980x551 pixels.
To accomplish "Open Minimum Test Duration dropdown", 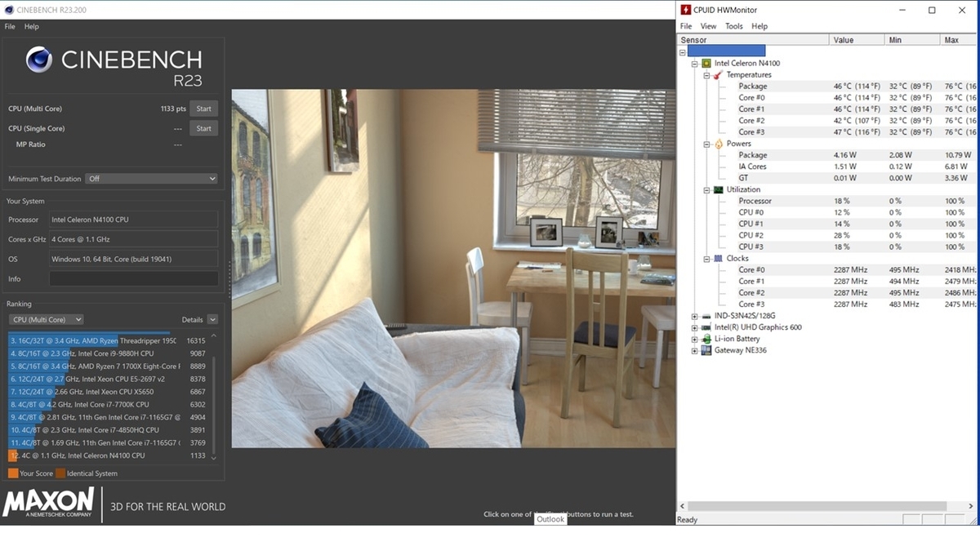I will click(x=152, y=179).
